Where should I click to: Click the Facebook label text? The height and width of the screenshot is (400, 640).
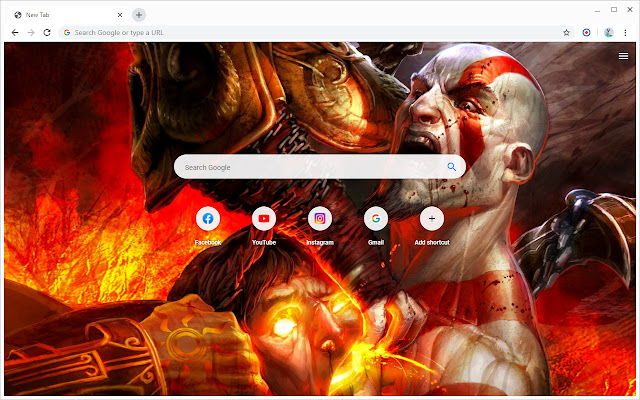[x=208, y=242]
